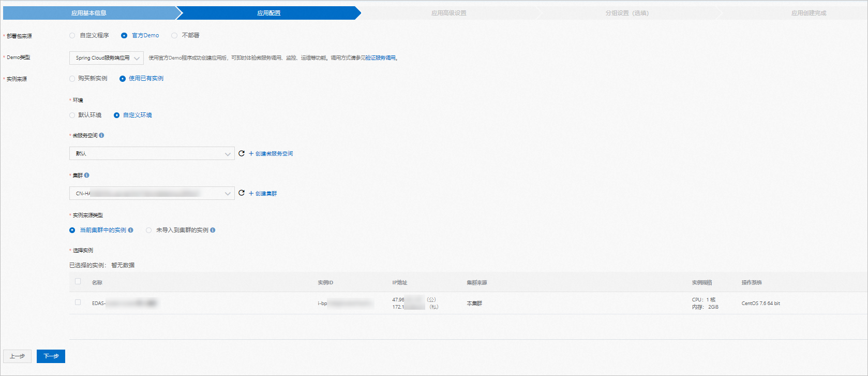Select the 默认环境 option
The height and width of the screenshot is (376, 868).
72,115
